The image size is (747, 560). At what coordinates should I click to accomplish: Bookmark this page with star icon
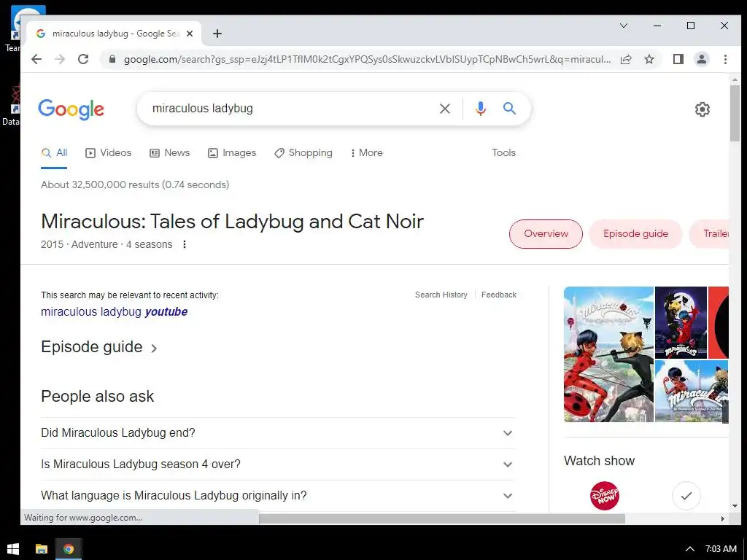point(649,59)
